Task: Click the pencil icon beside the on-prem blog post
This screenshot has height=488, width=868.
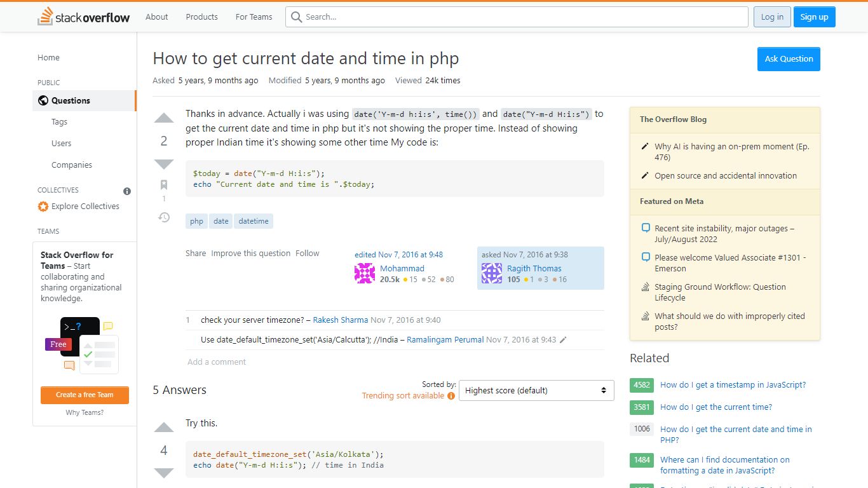Action: (x=645, y=147)
